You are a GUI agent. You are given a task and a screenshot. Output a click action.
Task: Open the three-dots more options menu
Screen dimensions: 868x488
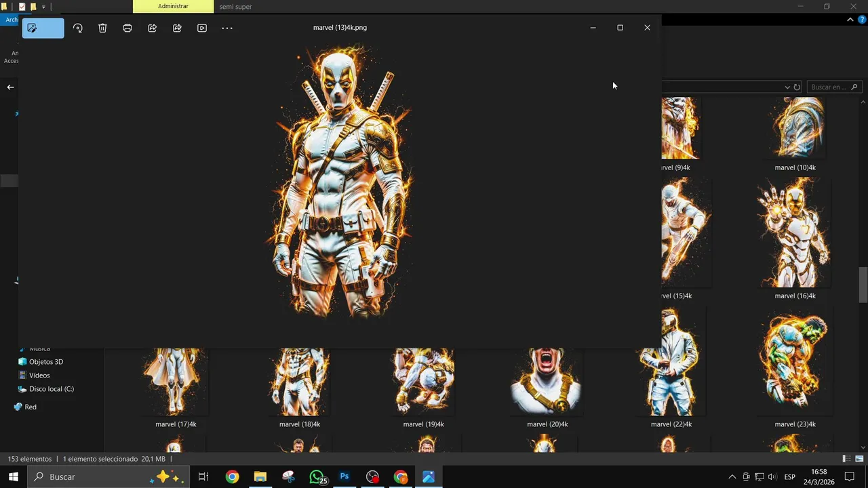[227, 28]
